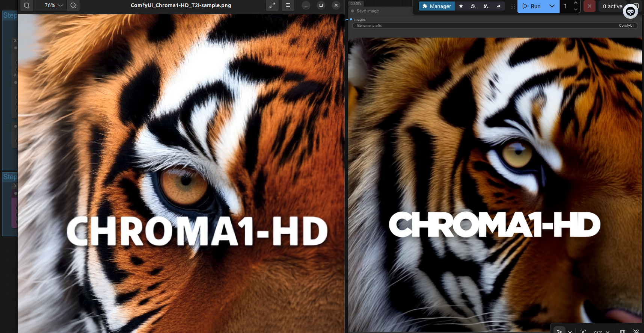Click the images input socket dot
Screen dimensions: 644x333
coord(351,19)
